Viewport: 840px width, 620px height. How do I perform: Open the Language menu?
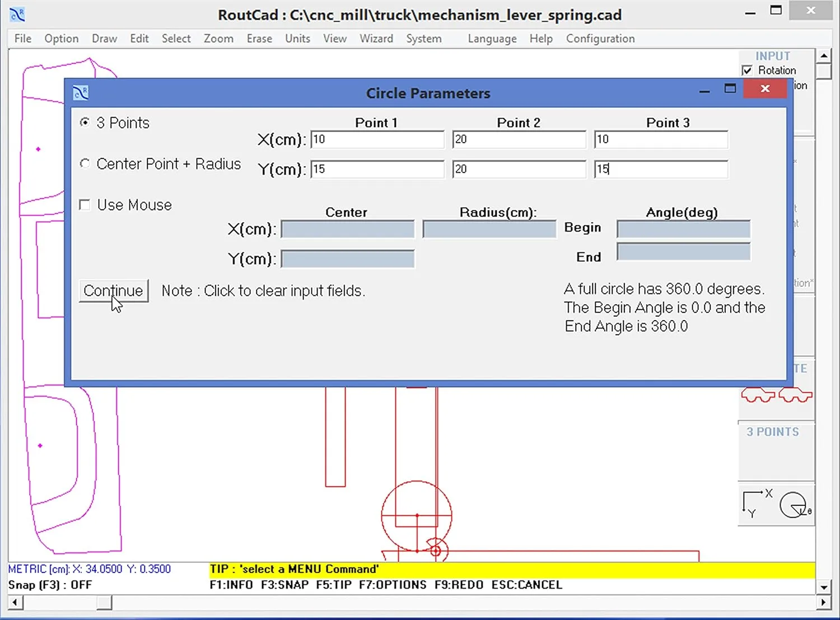492,39
